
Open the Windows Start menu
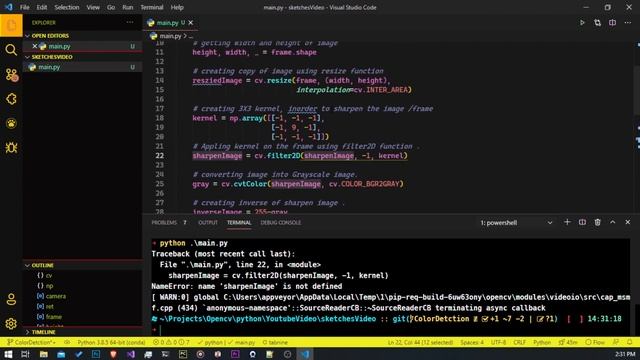(8, 354)
